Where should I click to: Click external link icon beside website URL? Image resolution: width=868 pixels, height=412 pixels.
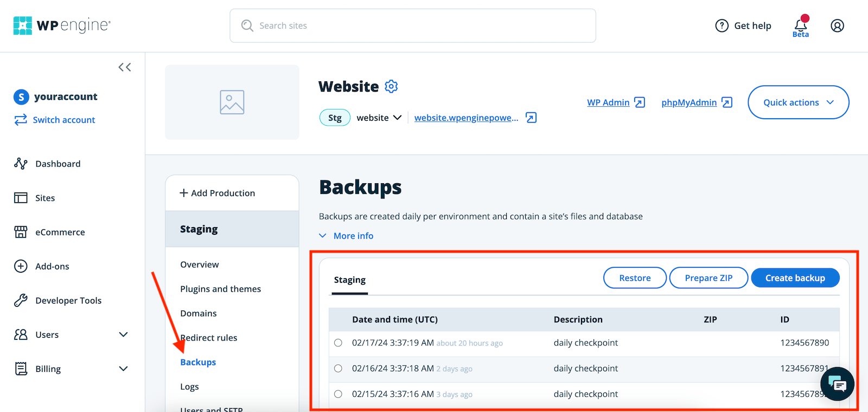click(x=531, y=118)
